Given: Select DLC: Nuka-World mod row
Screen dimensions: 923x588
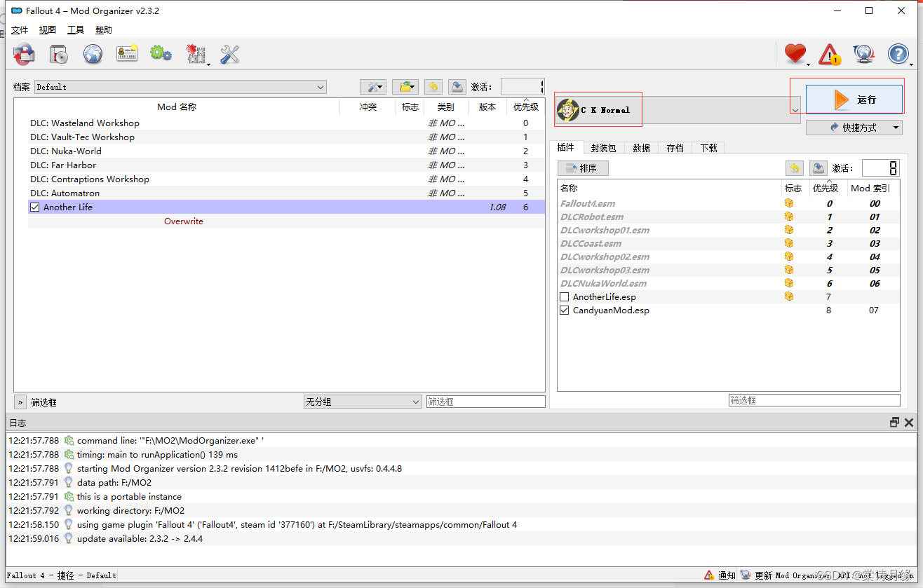Looking at the screenshot, I should tap(286, 151).
